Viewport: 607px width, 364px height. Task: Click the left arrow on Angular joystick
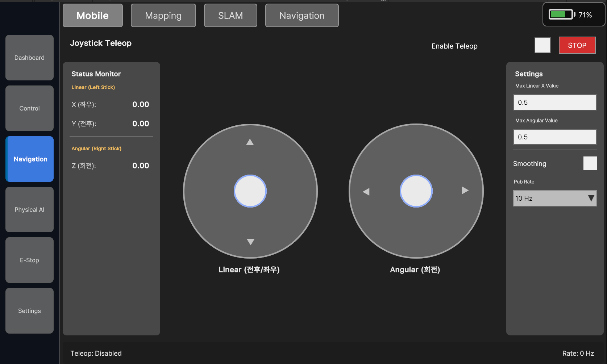[x=366, y=192]
